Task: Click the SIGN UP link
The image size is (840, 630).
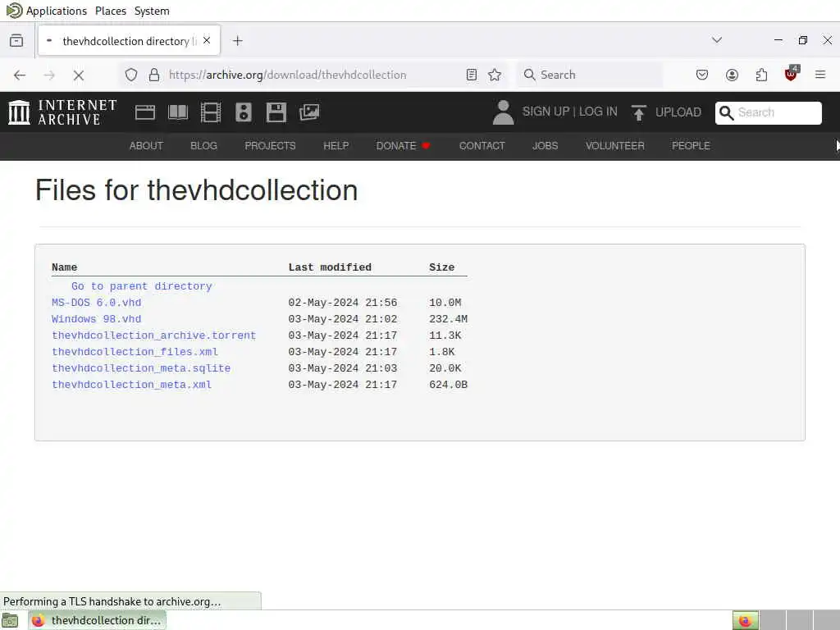Action: 546,112
